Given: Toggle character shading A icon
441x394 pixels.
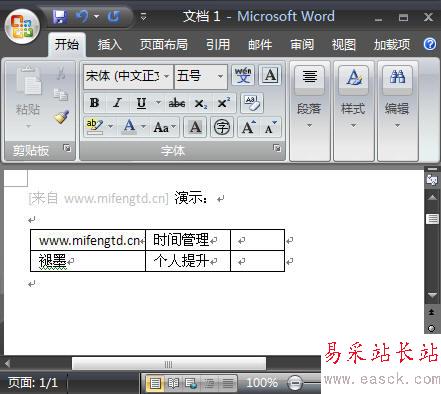Looking at the screenshot, I should pos(195,127).
